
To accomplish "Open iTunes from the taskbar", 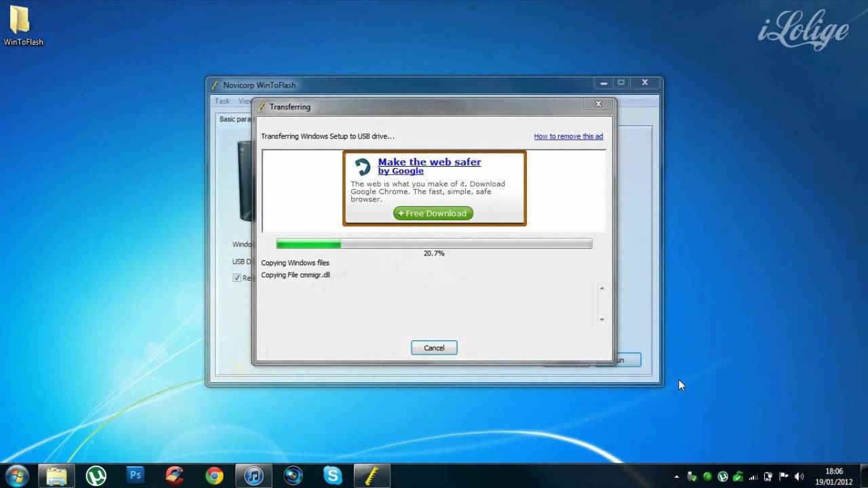I will coord(254,476).
